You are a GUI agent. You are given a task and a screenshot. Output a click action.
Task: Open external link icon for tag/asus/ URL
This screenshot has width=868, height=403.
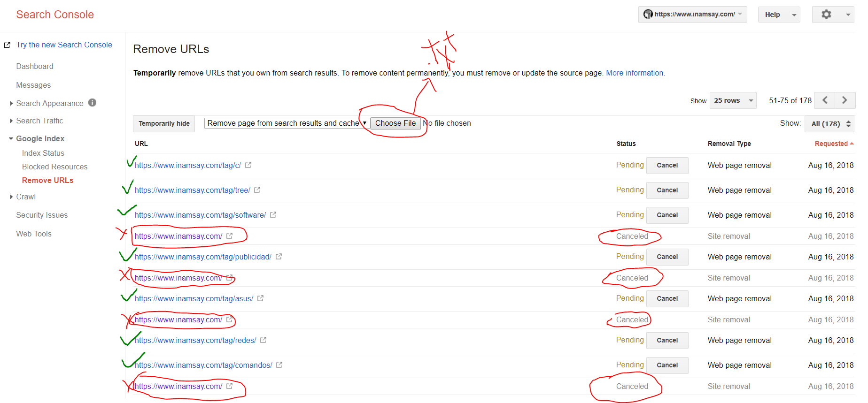[x=260, y=298]
